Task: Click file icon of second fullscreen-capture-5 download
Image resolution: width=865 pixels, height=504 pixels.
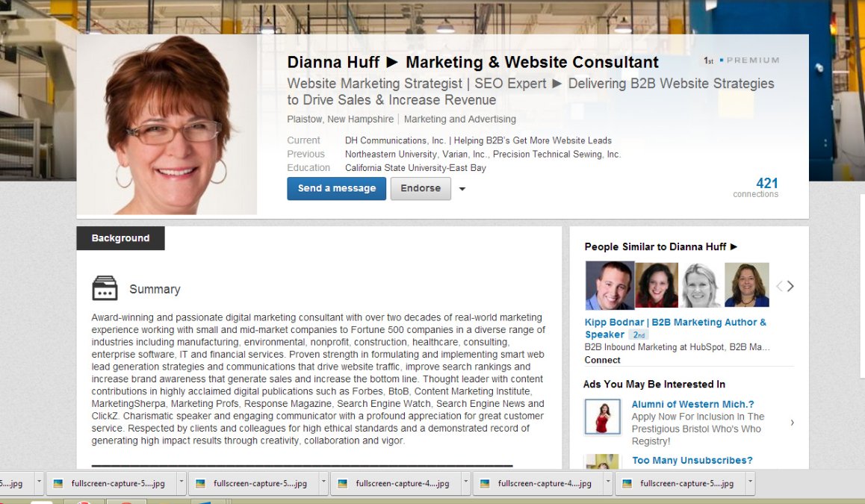Action: click(200, 484)
